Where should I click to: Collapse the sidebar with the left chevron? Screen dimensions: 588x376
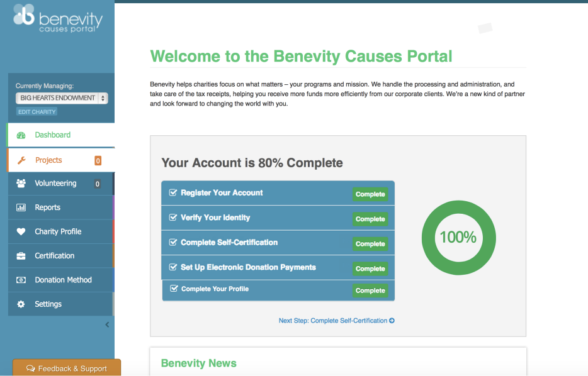click(x=106, y=324)
